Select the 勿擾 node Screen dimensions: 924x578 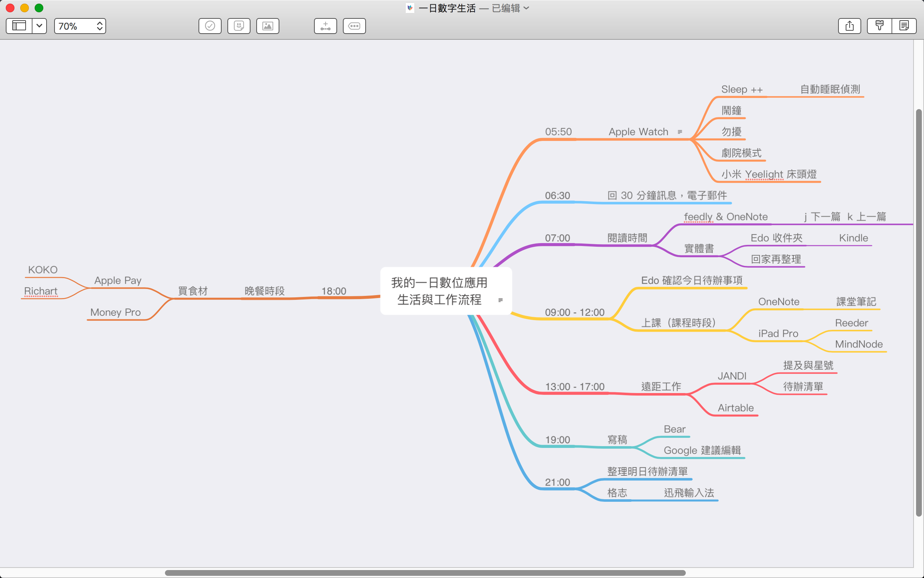click(x=732, y=132)
